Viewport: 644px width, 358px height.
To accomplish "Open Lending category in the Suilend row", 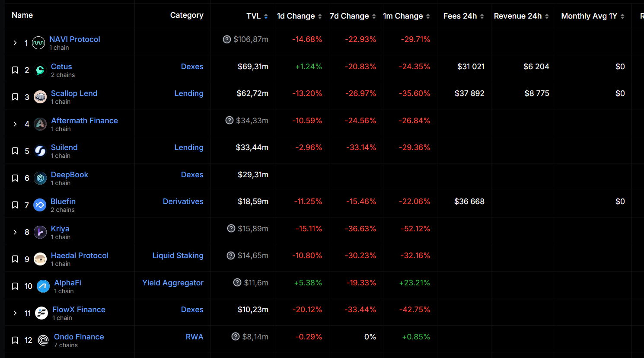I will coord(189,147).
